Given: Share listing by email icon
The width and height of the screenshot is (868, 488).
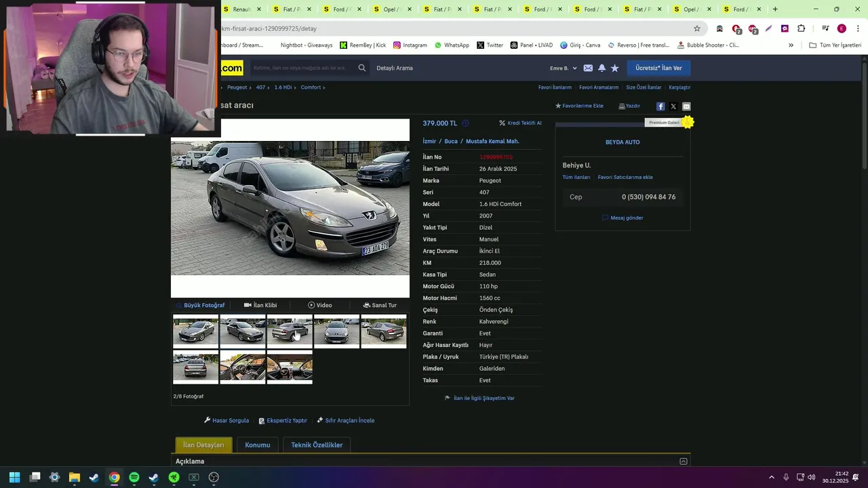Looking at the screenshot, I should 686,106.
